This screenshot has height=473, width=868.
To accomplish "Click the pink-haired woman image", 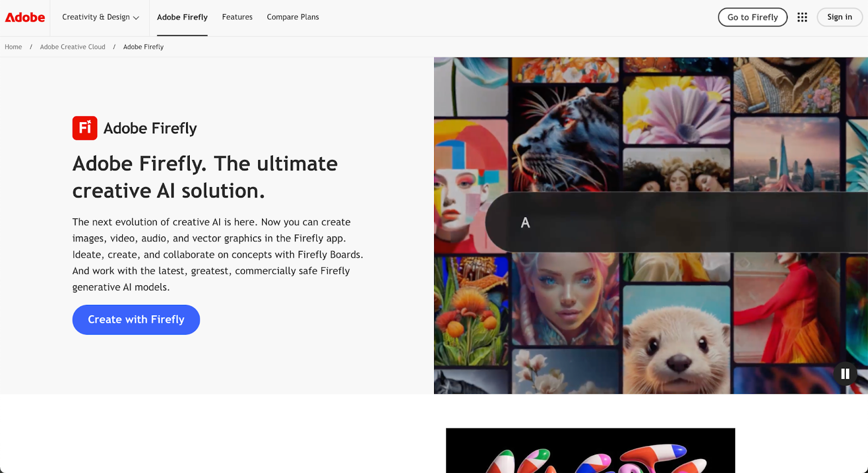I will (566, 299).
